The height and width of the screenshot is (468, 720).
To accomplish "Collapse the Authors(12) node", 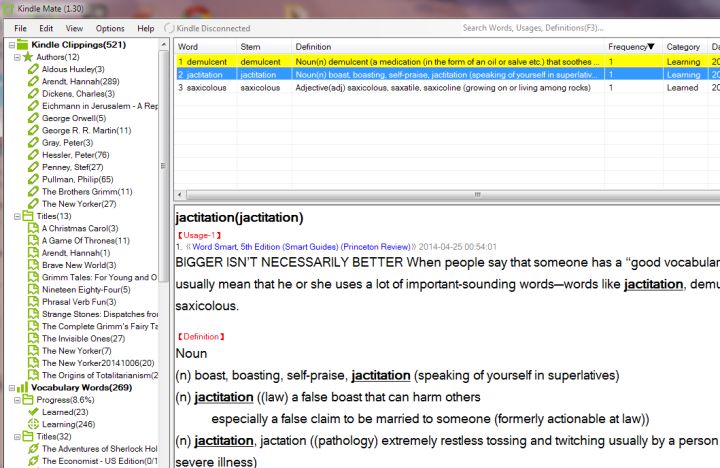I will coord(17,57).
